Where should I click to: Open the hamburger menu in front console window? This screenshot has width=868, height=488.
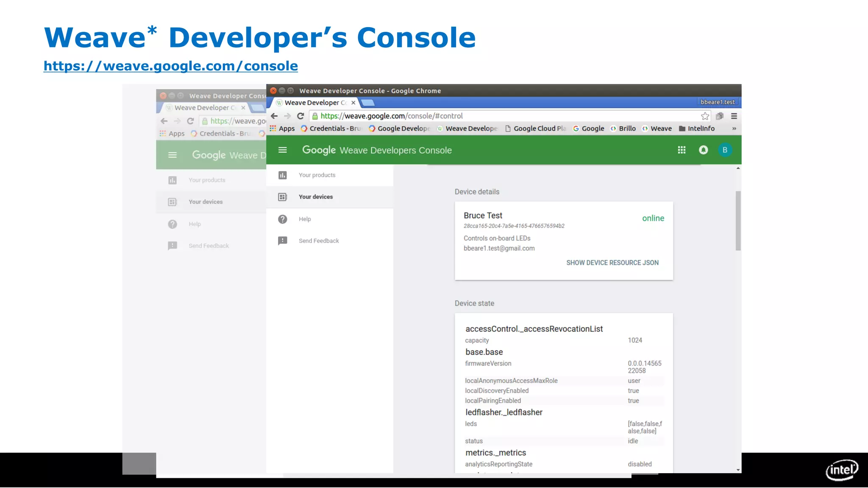282,150
